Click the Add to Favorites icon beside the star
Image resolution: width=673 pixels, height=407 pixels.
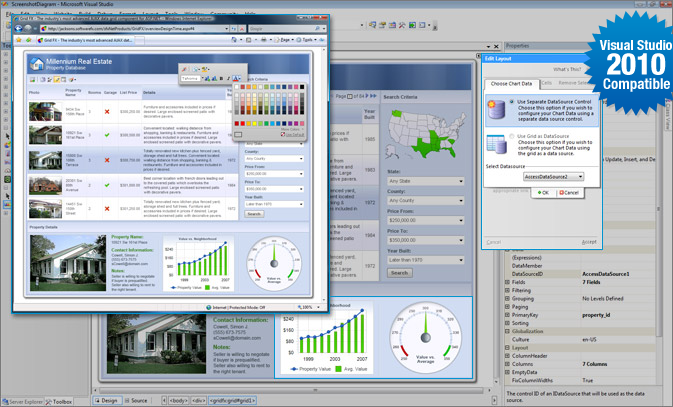pyautogui.click(x=28, y=40)
